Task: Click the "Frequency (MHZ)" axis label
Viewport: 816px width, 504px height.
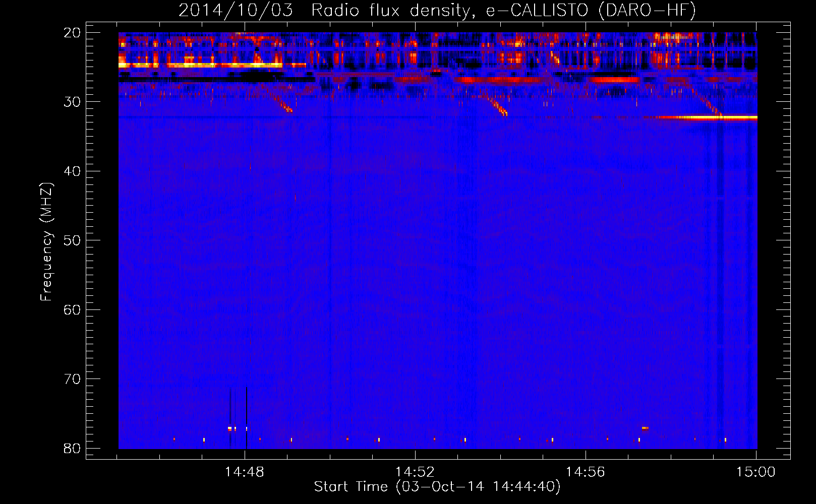Action: 46,242
